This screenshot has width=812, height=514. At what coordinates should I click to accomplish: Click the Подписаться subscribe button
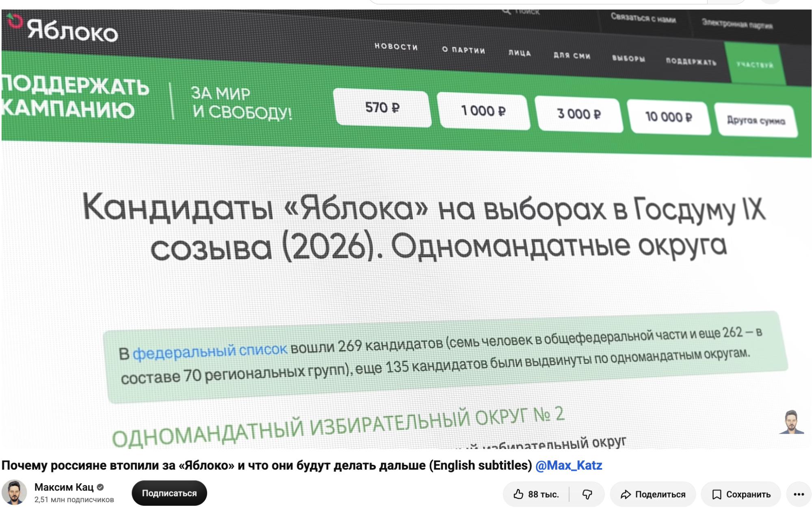[169, 493]
